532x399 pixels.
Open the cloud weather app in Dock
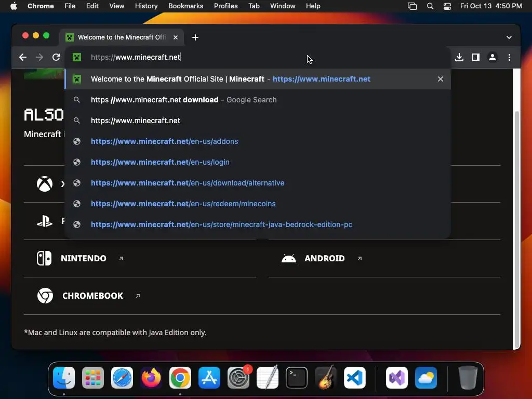[426, 378]
